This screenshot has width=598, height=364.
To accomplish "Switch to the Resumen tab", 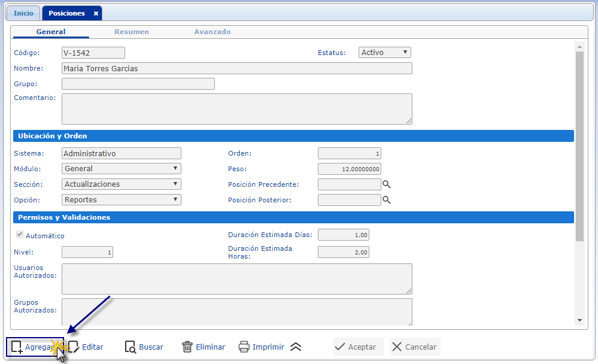I will (x=132, y=32).
